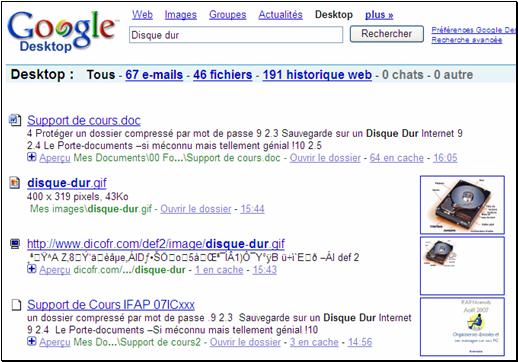The height and width of the screenshot is (362, 518).
Task: Open the small hard disk thumbnail of dicofr result
Action: pyautogui.click(x=462, y=266)
